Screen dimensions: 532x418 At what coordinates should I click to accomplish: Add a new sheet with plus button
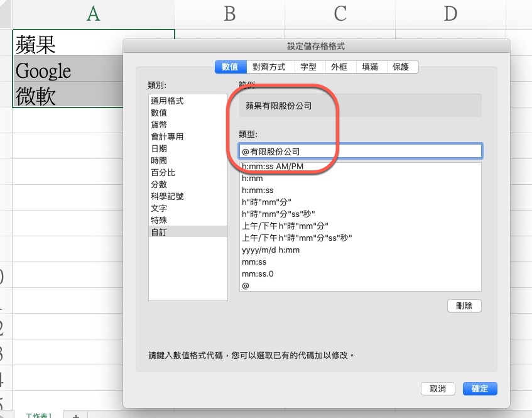tap(76, 415)
